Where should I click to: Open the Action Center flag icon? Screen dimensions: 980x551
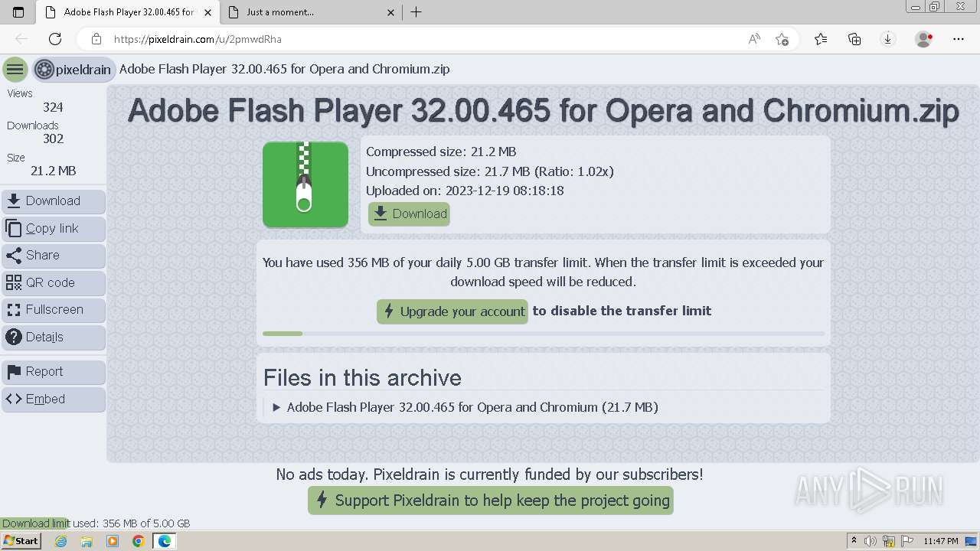tap(907, 541)
